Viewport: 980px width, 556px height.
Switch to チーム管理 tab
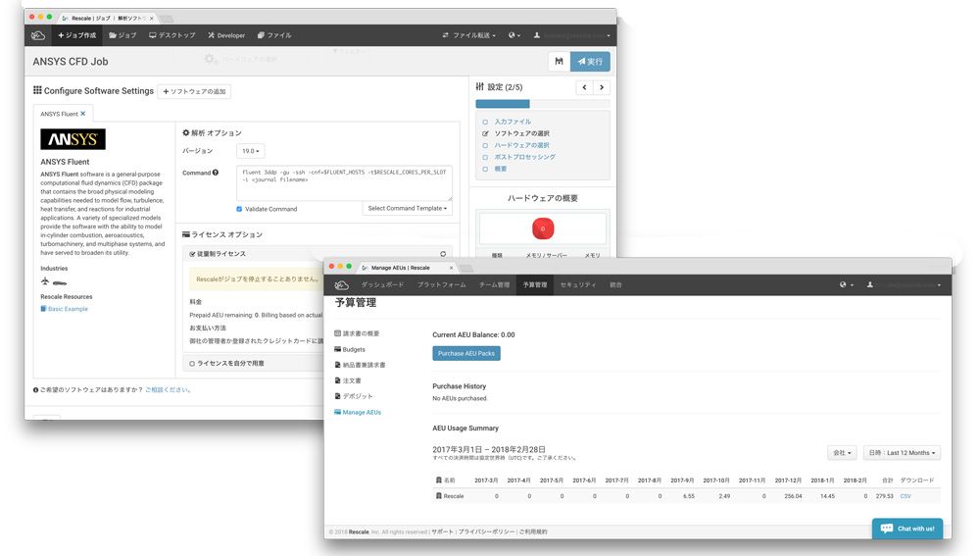click(x=494, y=285)
